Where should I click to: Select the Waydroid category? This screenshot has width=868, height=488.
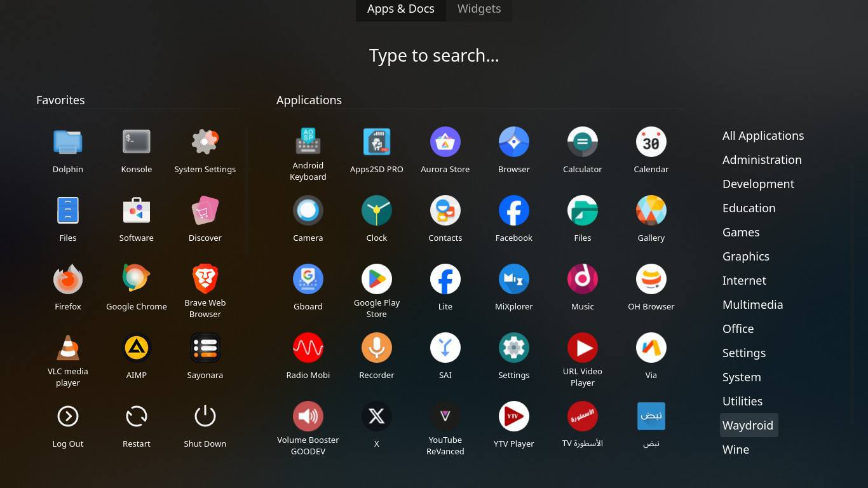(x=749, y=425)
